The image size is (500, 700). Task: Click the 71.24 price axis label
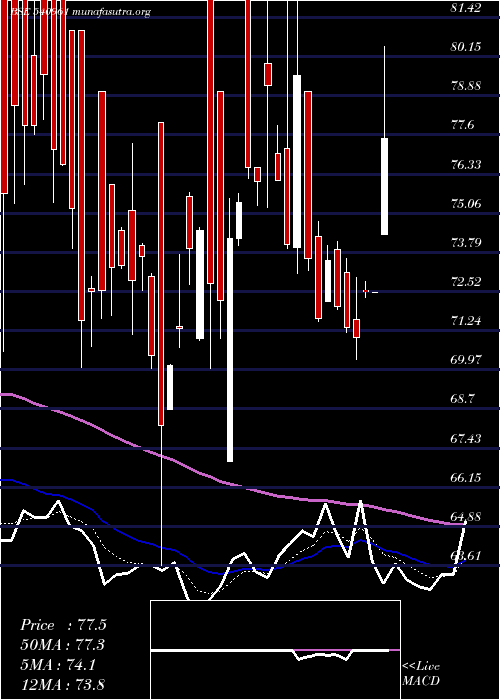tap(466, 321)
